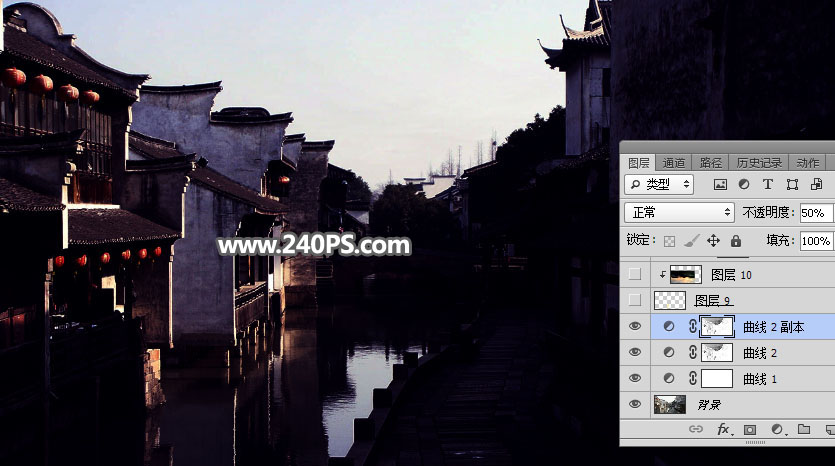Open the 类型 layer filter dropdown
This screenshot has height=466, width=835.
pos(659,184)
